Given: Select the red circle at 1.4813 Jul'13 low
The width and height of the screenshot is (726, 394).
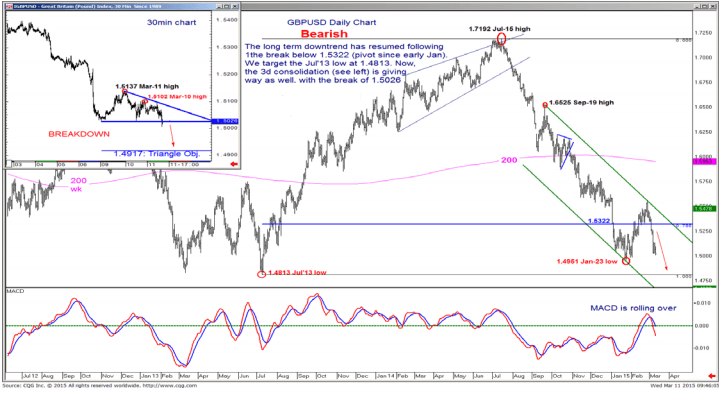Looking at the screenshot, I should pyautogui.click(x=261, y=274).
